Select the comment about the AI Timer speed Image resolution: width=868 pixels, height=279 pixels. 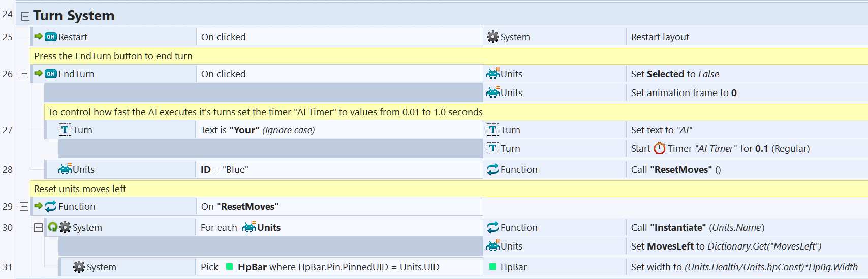click(x=265, y=112)
